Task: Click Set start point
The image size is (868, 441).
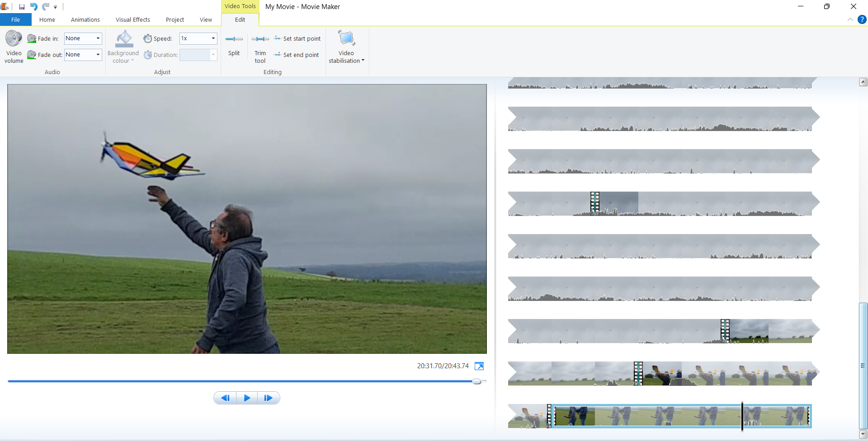Action: pos(297,38)
